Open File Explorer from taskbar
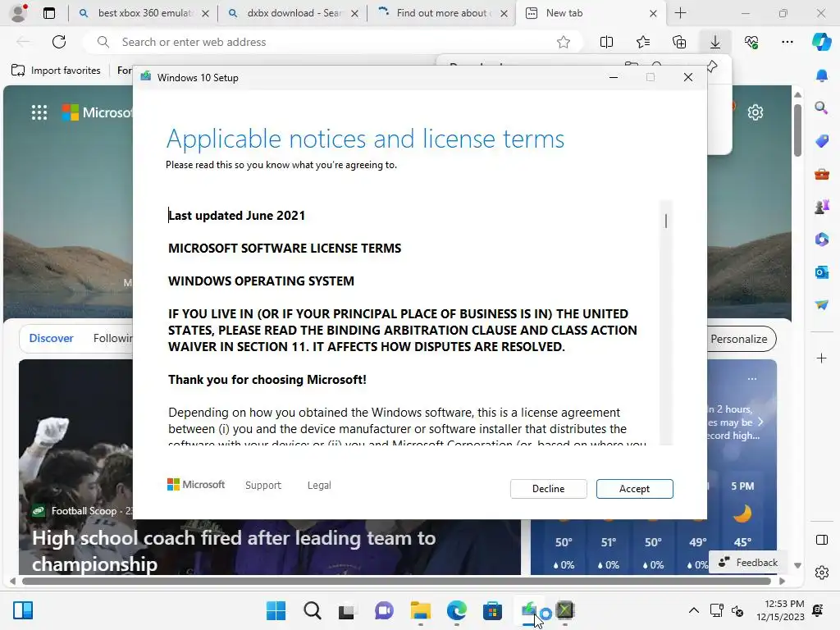The width and height of the screenshot is (840, 630). point(421,610)
